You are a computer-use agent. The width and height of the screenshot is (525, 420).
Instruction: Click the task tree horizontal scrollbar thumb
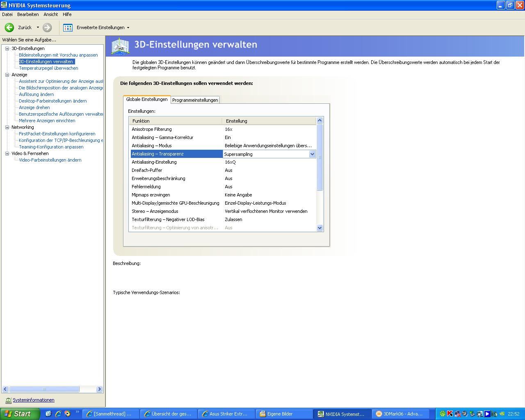(x=44, y=389)
